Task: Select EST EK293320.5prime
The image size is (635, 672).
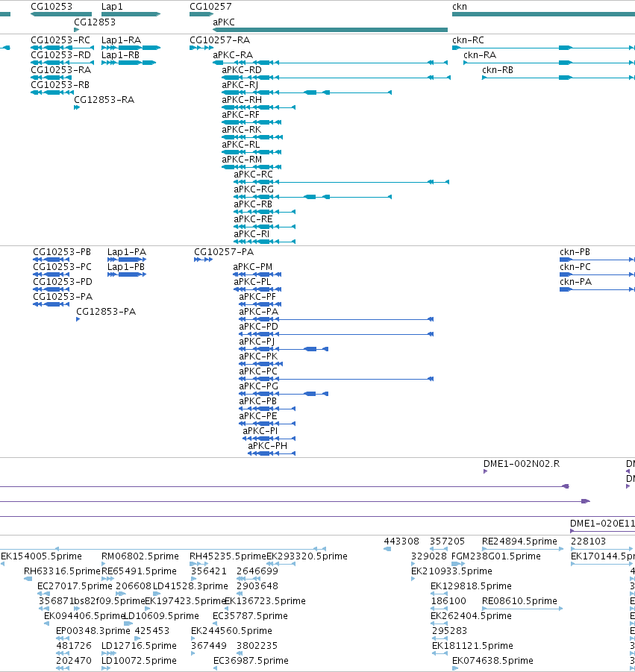Action: (x=307, y=556)
